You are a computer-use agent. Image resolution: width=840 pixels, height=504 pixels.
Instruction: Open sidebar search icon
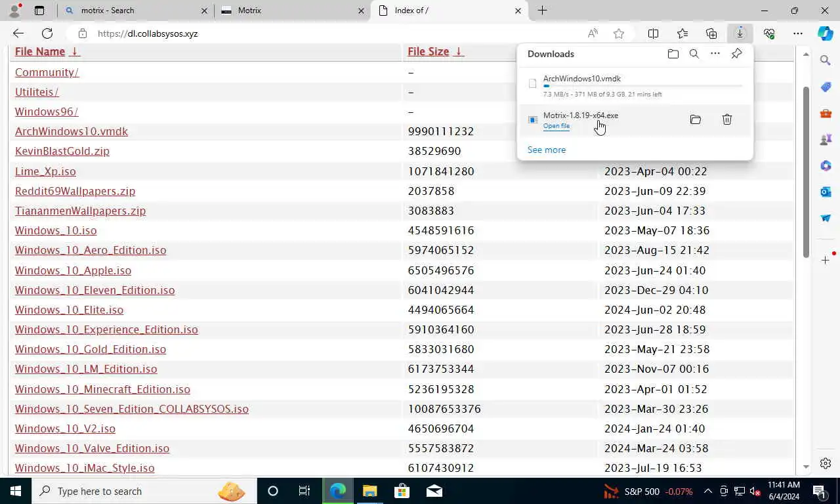pos(826,60)
